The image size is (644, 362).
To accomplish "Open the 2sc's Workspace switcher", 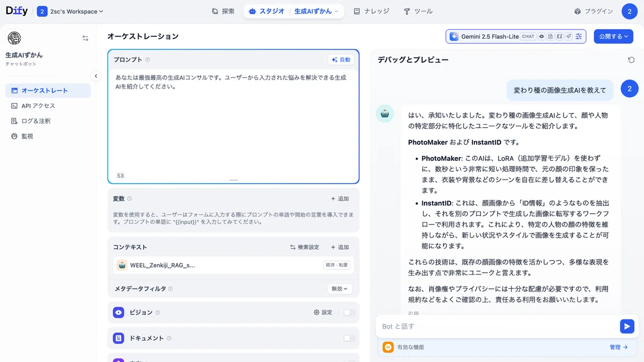I will coord(70,11).
